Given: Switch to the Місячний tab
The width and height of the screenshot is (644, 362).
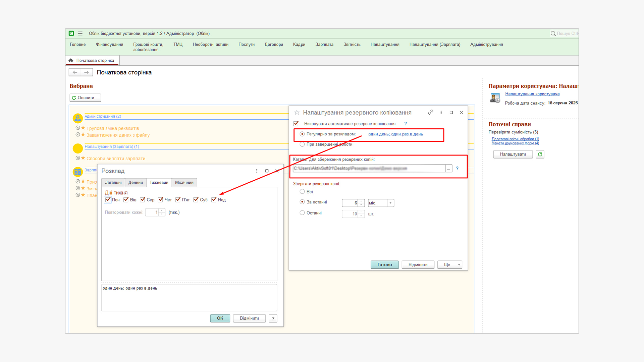Looking at the screenshot, I should coord(184,183).
